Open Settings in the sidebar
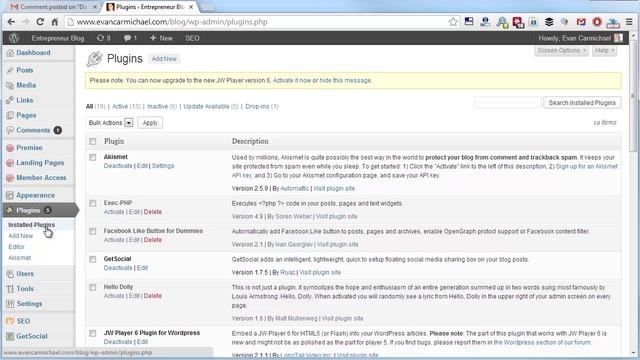 pos(29,304)
